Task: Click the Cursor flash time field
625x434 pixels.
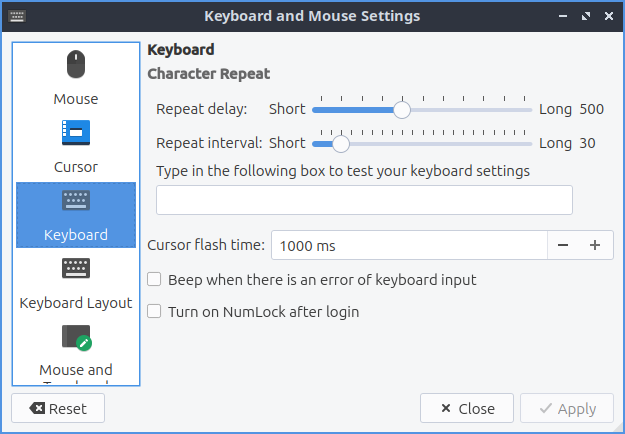Action: 408,245
